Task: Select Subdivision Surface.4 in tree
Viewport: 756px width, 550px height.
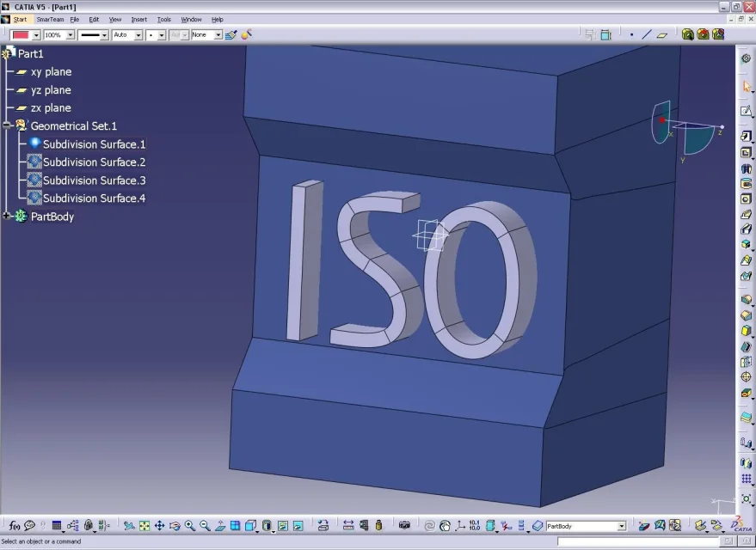Action: 94,199
